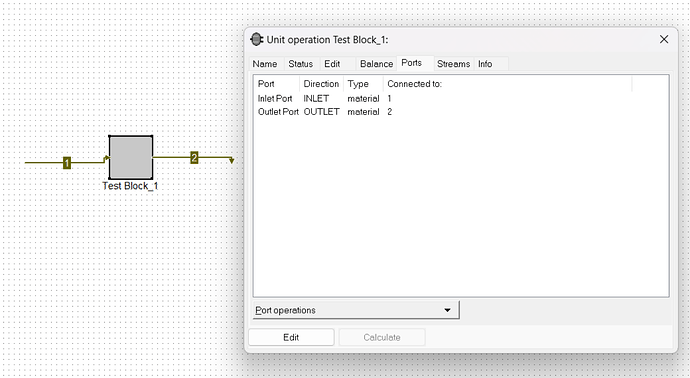Expand the Port operations dropdown
Screen dimensions: 690x378
tap(356, 310)
